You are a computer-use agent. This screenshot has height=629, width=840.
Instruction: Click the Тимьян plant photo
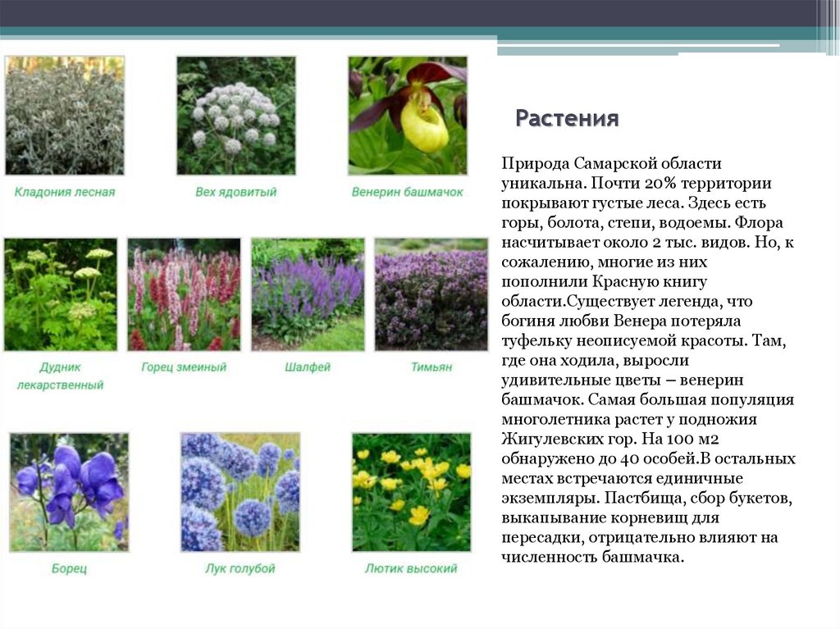point(431,294)
